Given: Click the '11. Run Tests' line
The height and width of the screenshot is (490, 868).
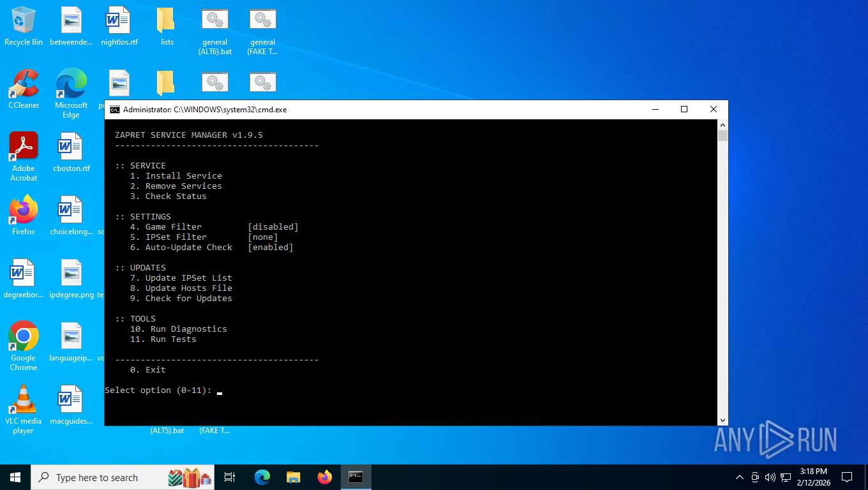Looking at the screenshot, I should pyautogui.click(x=163, y=339).
